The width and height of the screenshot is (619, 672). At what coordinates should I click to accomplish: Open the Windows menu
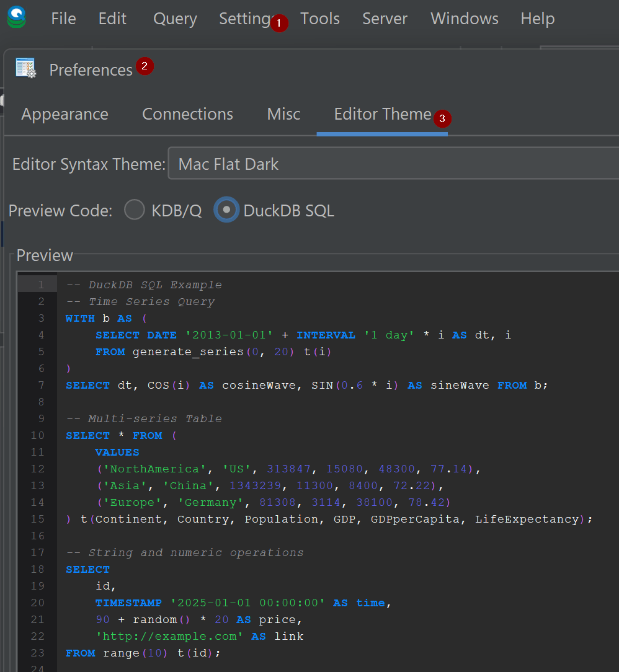tap(464, 19)
